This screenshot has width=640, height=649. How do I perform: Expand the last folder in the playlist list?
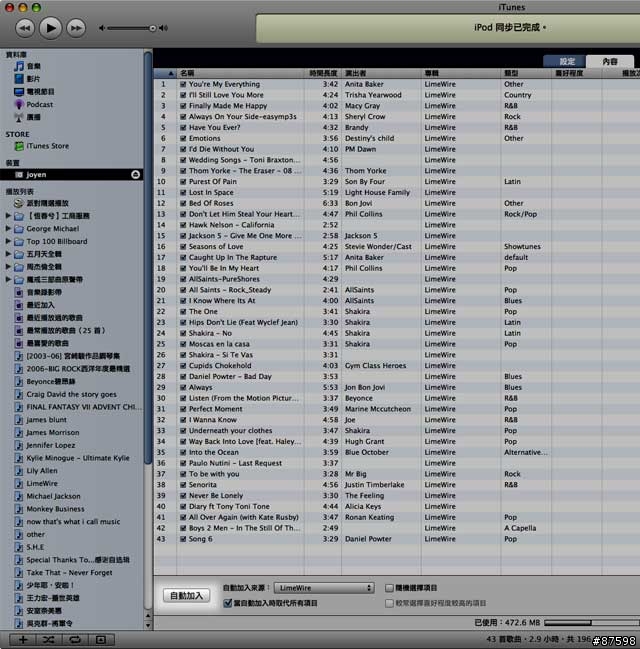pyautogui.click(x=8, y=280)
